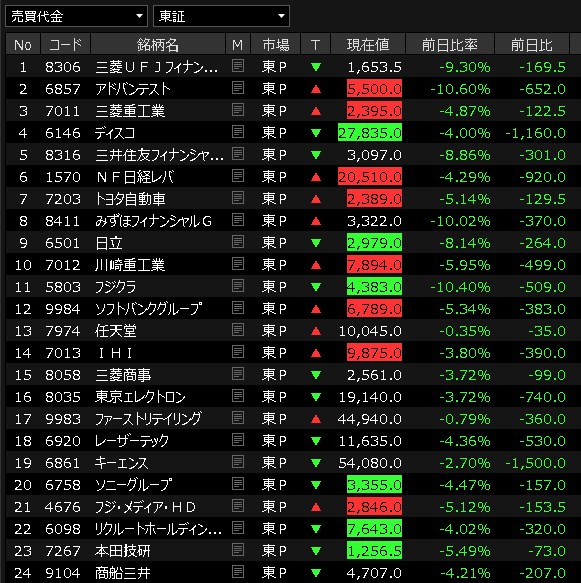Open memo icon for ソニーグループ row

(x=238, y=484)
